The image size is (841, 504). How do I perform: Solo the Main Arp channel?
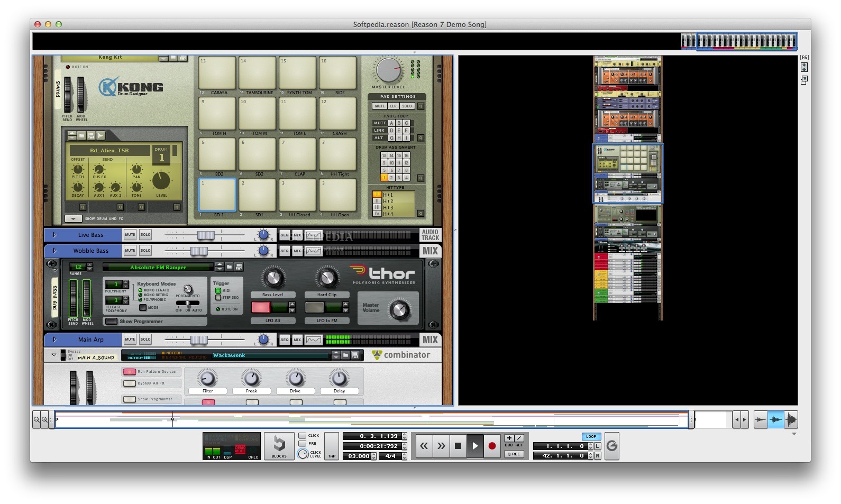[x=145, y=340]
